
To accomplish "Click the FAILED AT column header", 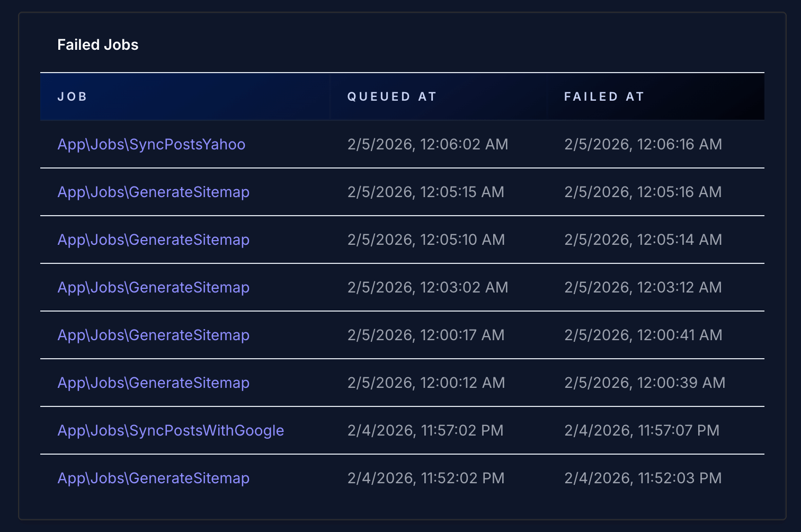I will tap(604, 96).
